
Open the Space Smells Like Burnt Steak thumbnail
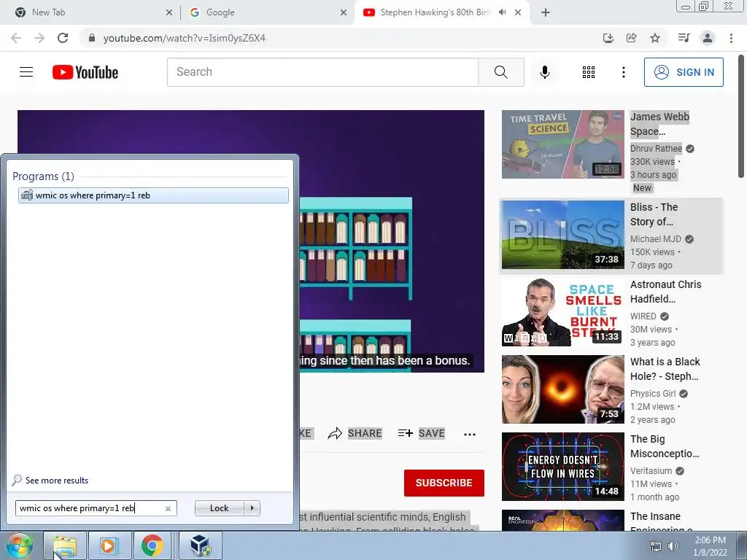(562, 312)
